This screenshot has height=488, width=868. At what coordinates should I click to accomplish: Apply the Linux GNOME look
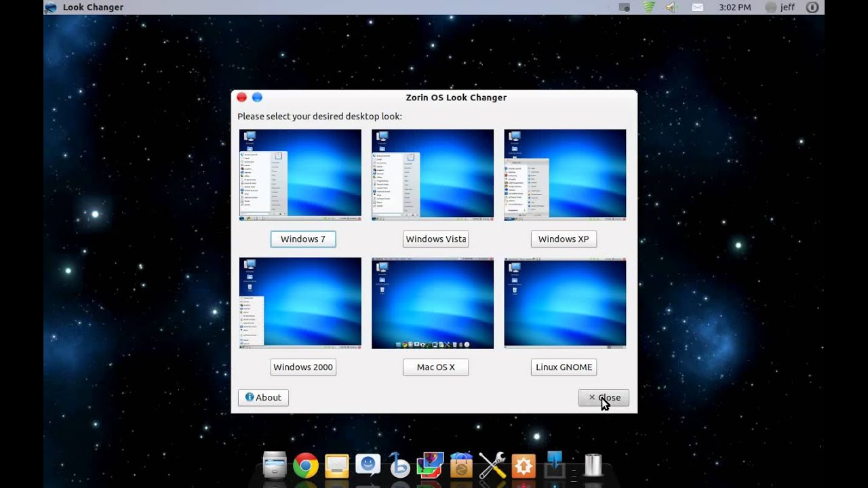pyautogui.click(x=564, y=367)
